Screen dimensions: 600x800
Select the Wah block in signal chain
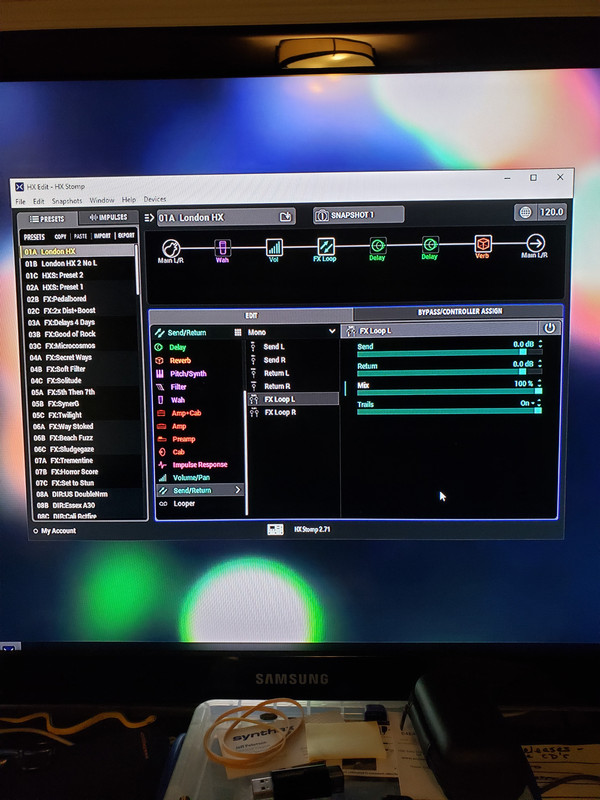pos(222,249)
